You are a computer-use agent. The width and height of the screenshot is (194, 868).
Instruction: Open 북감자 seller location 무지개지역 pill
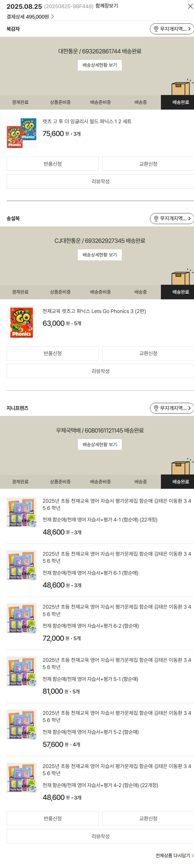[x=171, y=29]
